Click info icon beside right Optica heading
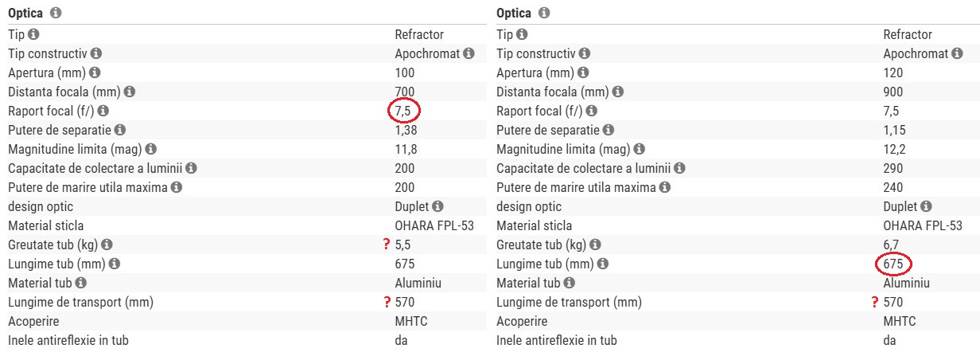 click(x=544, y=14)
